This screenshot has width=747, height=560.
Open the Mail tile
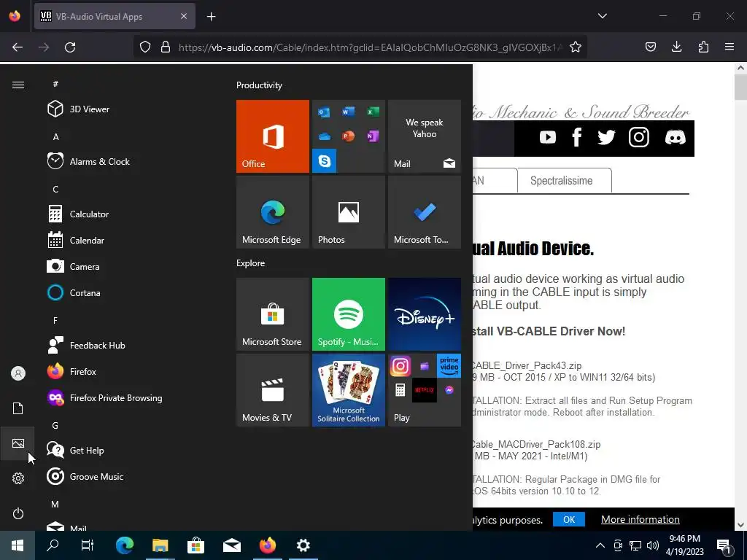(425, 136)
